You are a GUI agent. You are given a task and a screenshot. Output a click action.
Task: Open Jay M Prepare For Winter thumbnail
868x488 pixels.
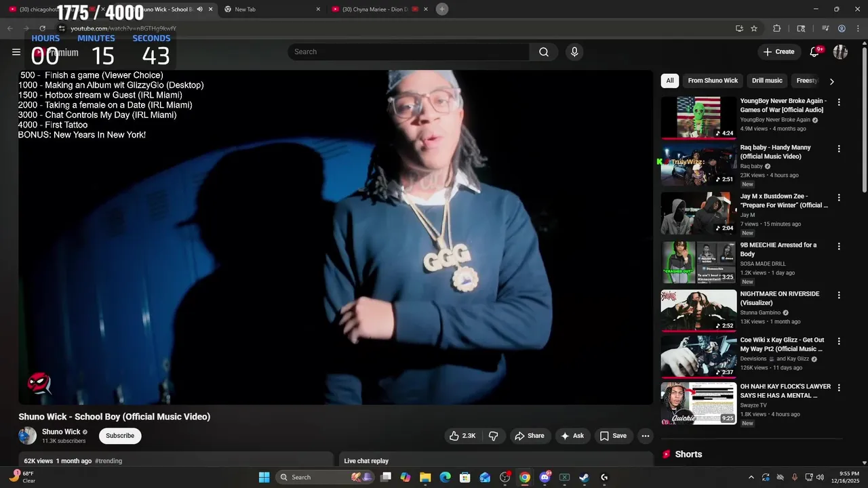(698, 213)
